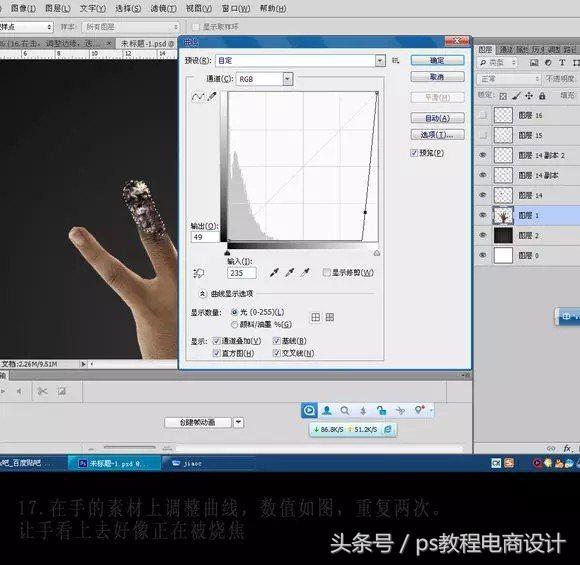This screenshot has width=580, height=565.
Task: Click the curve control point near bottom-right
Action: (x=365, y=212)
